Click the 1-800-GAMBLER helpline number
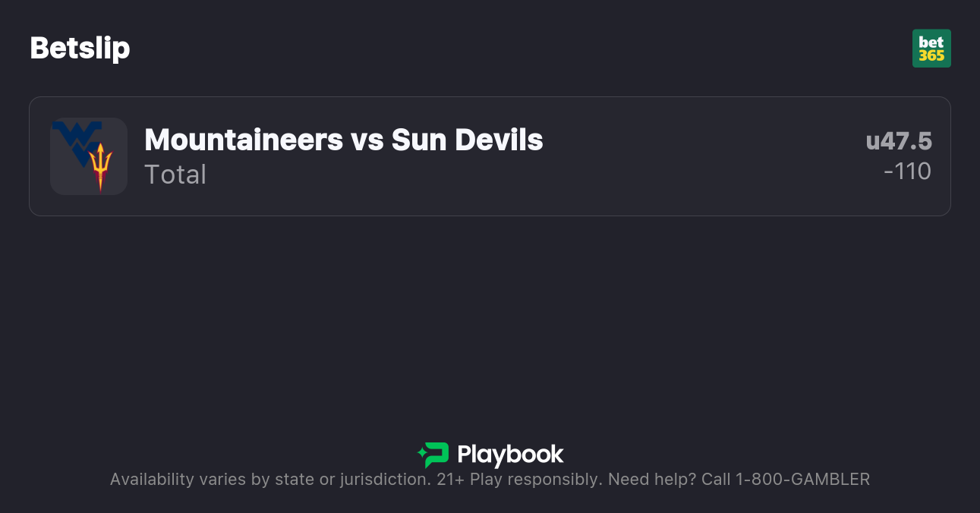Screen dimensions: 980x513 click(802, 480)
